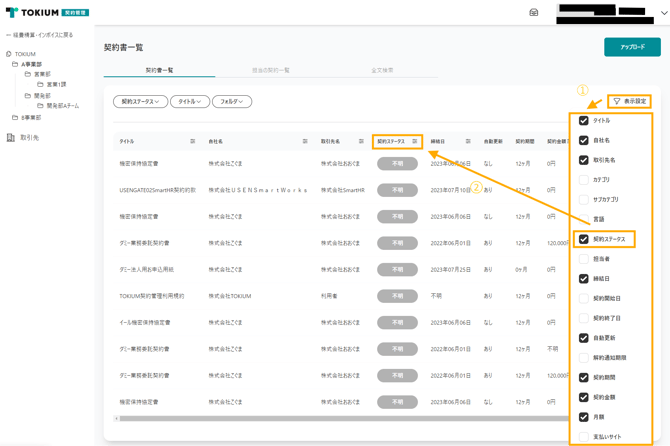
Task: Open the 取引先名 column menu icon
Action: coord(361,142)
